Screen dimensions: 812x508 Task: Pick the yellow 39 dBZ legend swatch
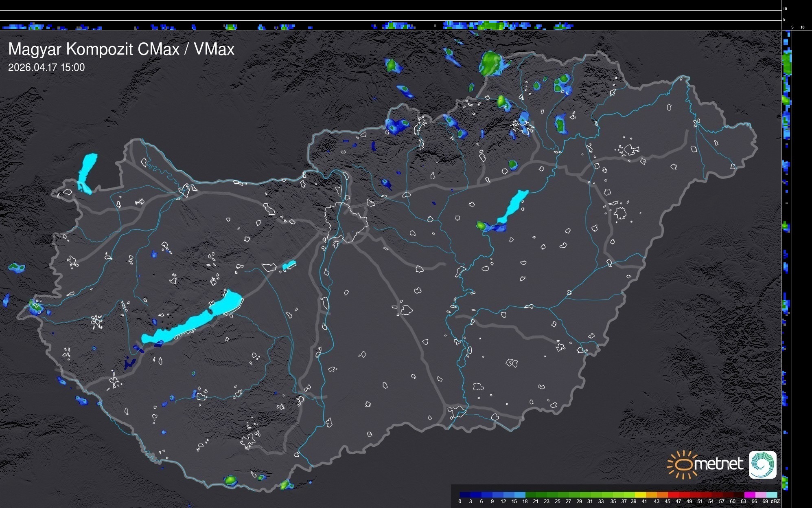[x=641, y=495]
